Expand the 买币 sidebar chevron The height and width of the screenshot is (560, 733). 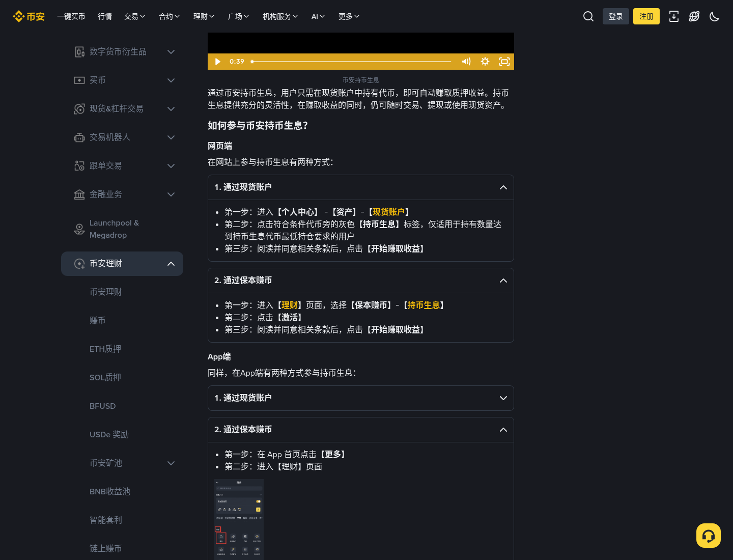tap(171, 80)
